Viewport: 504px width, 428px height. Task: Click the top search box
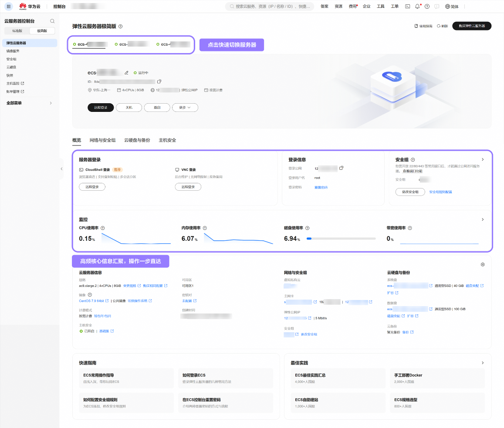tap(270, 7)
